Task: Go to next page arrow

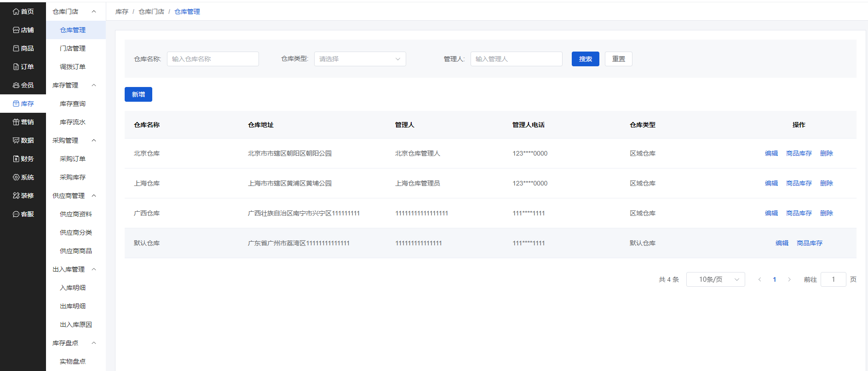Action: coord(789,279)
